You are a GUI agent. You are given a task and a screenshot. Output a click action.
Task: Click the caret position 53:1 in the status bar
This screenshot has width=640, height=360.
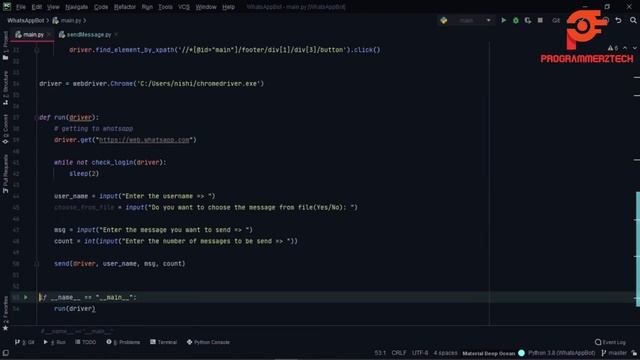380,353
